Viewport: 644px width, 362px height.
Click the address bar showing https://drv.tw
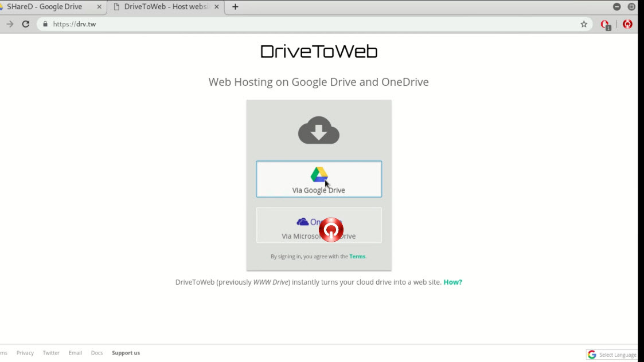(314, 24)
